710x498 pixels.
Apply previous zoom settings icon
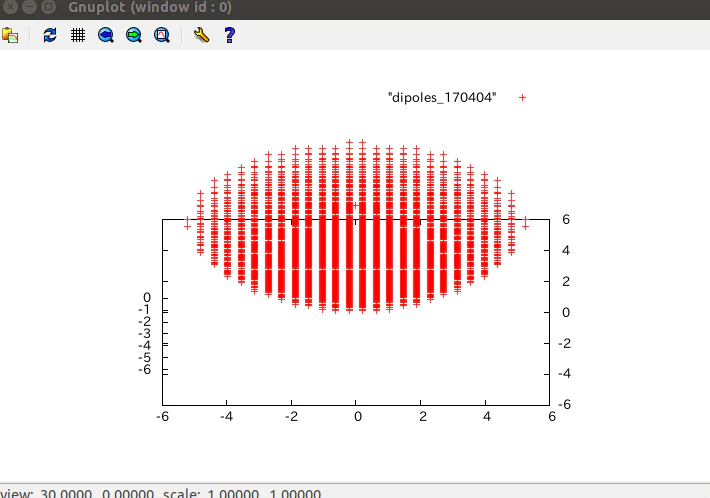pos(106,35)
